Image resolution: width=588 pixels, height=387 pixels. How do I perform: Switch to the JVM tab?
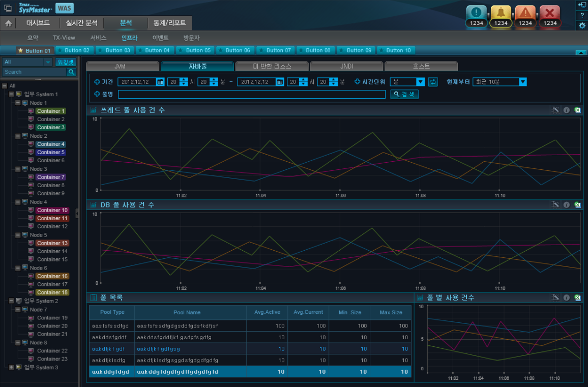(120, 66)
